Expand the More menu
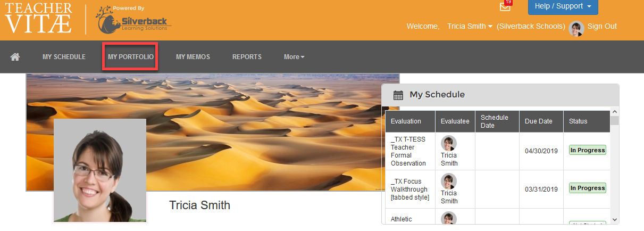644x231 pixels. [x=294, y=57]
